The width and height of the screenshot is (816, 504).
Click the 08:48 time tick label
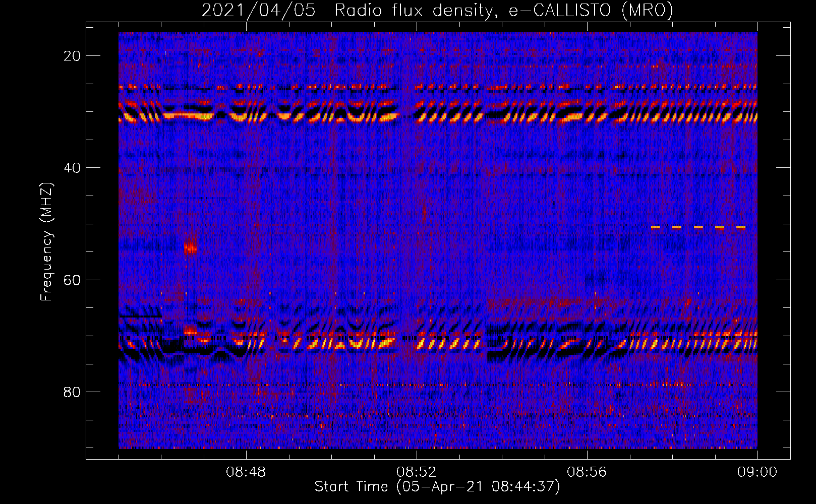(246, 472)
